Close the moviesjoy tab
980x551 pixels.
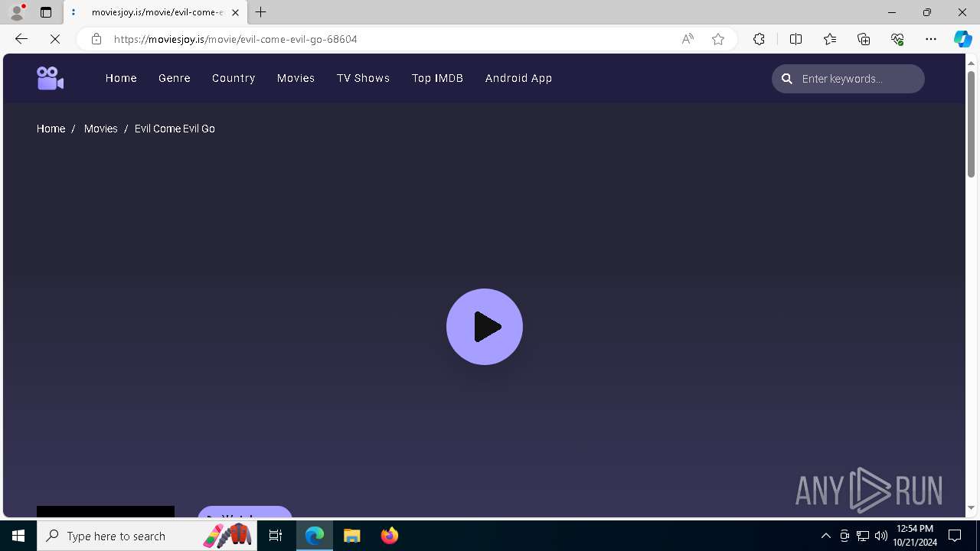click(x=235, y=12)
